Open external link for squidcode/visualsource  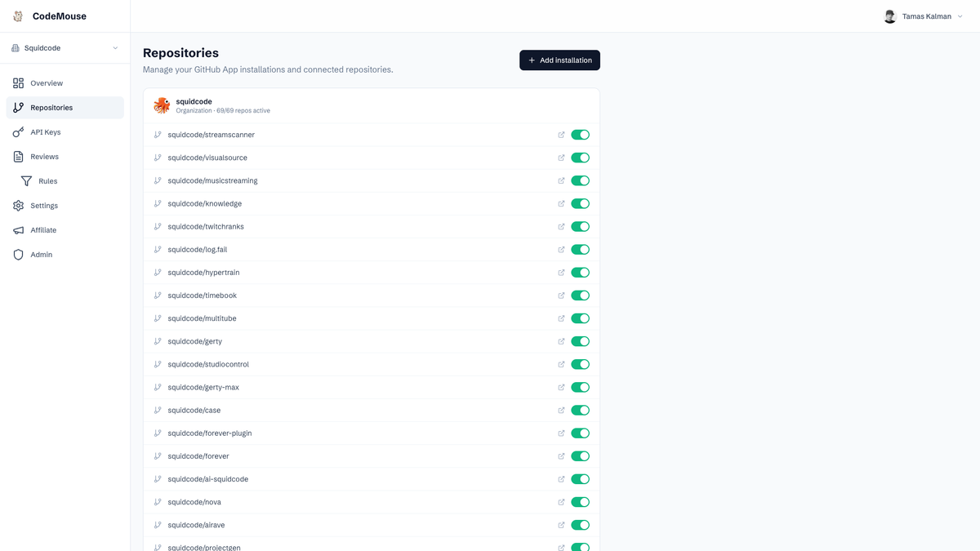pyautogui.click(x=561, y=158)
